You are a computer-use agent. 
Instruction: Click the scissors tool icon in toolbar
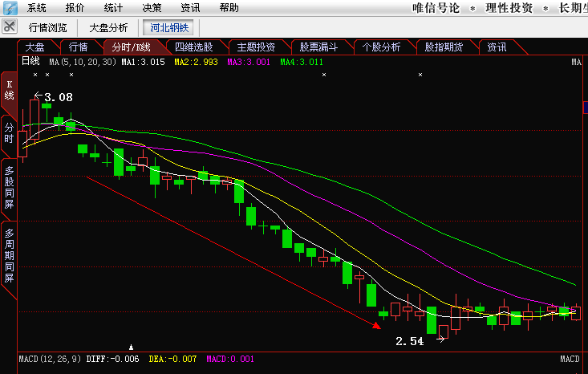coord(10,26)
